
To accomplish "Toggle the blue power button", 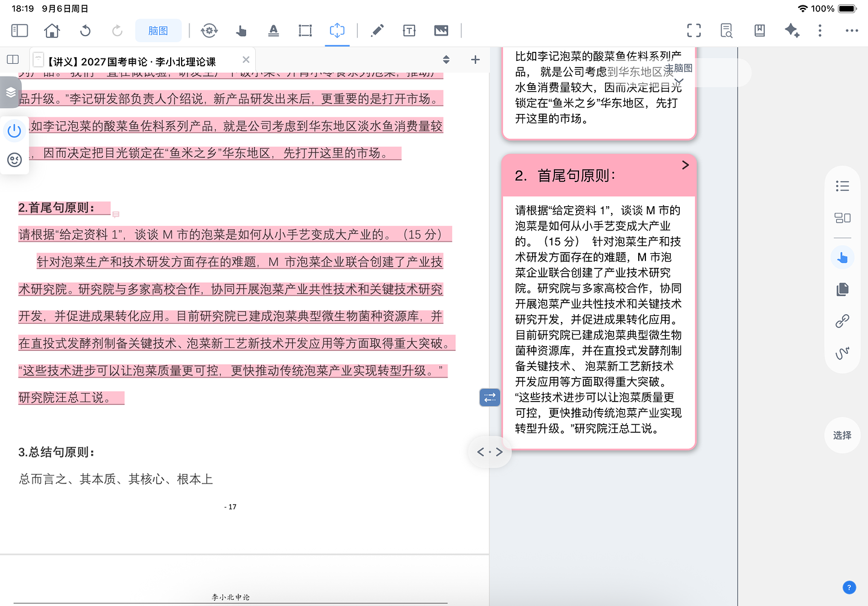I will point(14,131).
